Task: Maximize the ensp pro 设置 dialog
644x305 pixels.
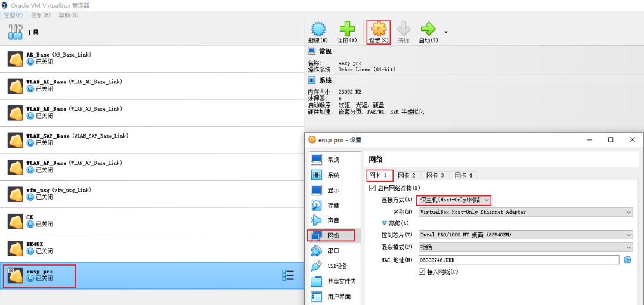Action: 611,139
